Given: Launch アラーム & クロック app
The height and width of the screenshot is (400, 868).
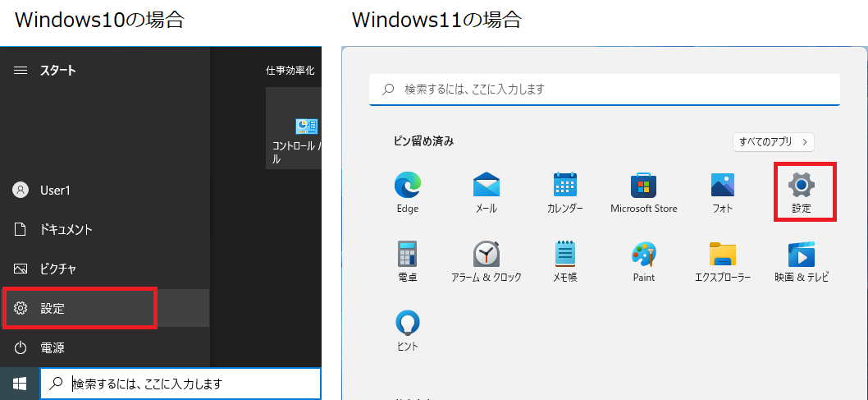Looking at the screenshot, I should [x=487, y=261].
